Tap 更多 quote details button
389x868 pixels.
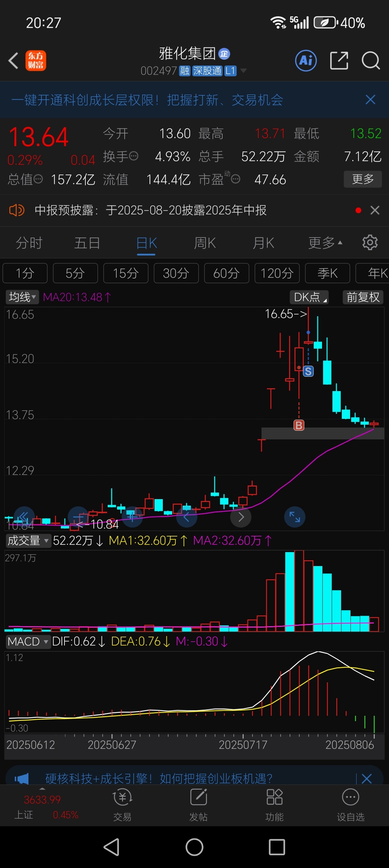pos(363,179)
